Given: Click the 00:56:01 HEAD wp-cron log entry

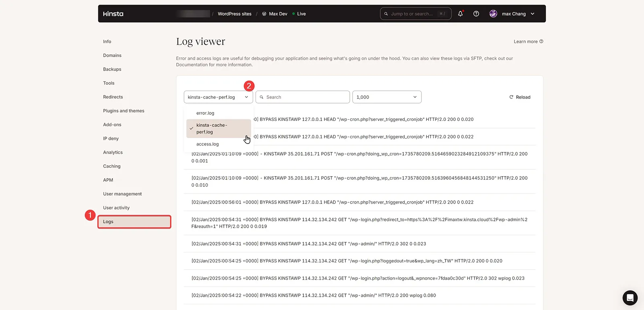Looking at the screenshot, I should pos(359,202).
